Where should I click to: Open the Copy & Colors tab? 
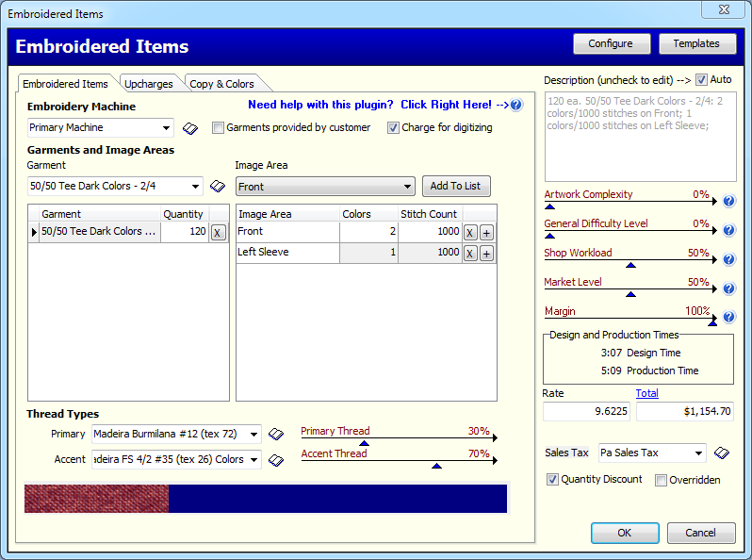[x=221, y=84]
